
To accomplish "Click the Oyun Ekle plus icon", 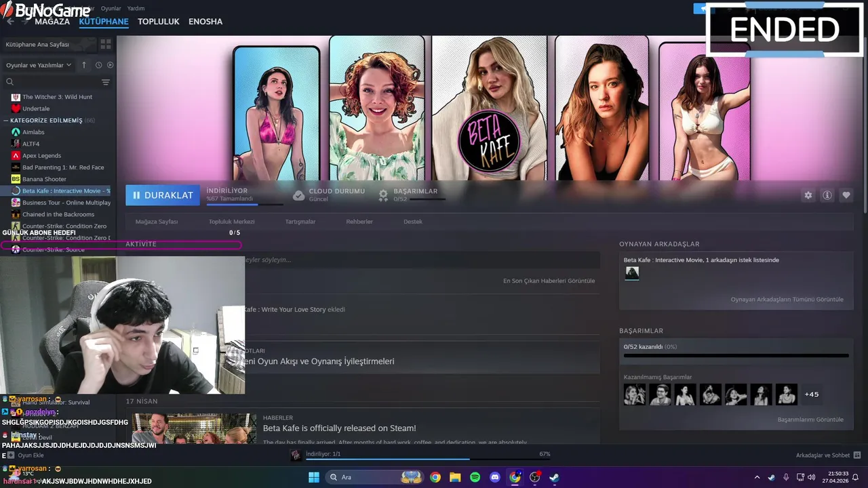I will (x=10, y=455).
